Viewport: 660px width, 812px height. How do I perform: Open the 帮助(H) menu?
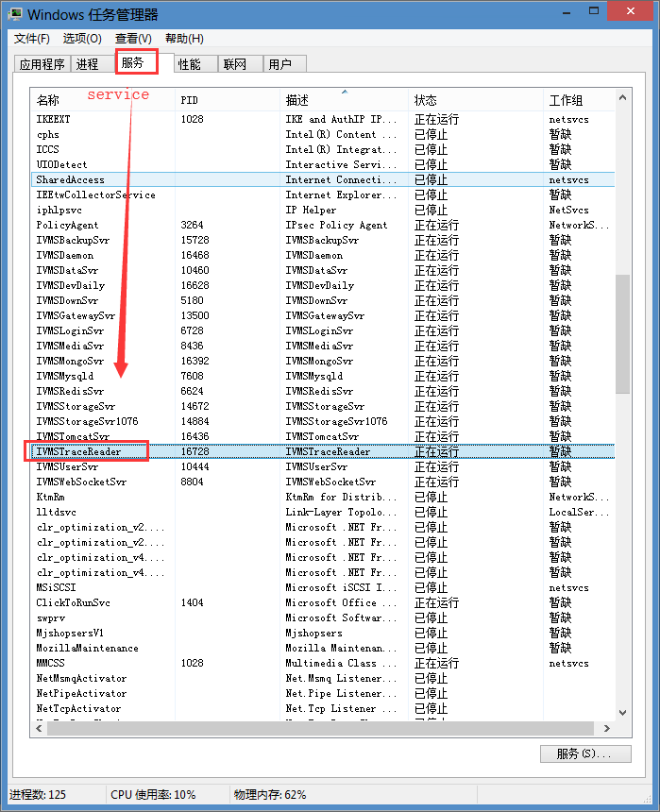click(x=184, y=39)
